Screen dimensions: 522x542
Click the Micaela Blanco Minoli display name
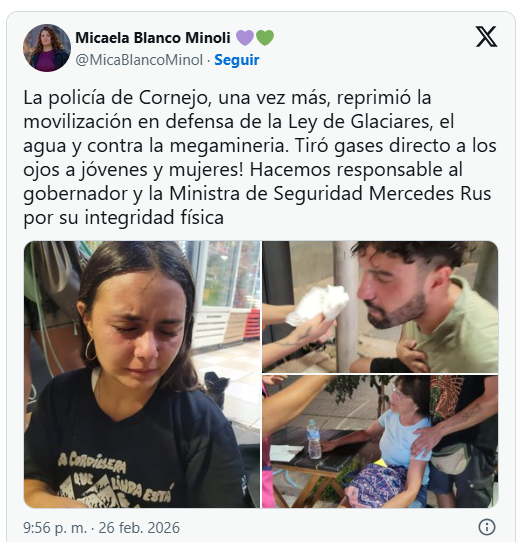(x=153, y=38)
